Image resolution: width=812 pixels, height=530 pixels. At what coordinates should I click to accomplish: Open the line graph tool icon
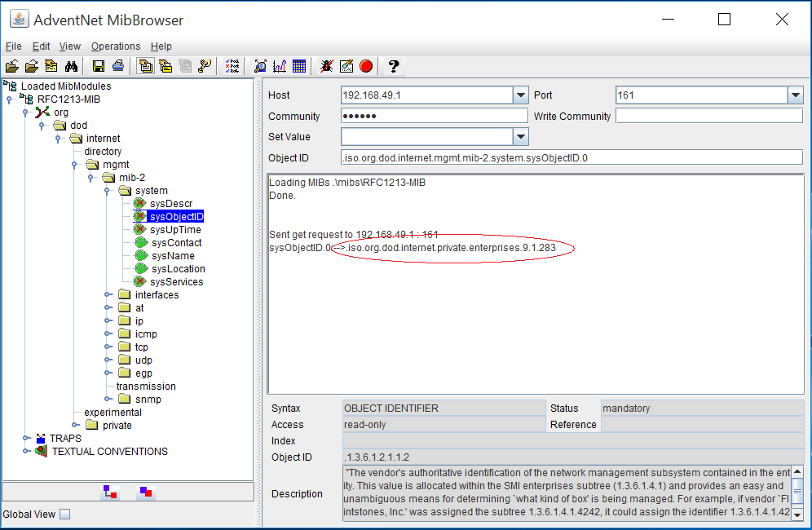[280, 66]
